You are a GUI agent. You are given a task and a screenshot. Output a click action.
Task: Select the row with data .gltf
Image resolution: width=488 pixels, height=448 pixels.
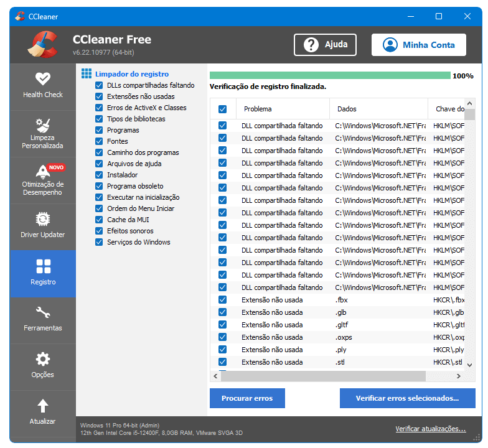pyautogui.click(x=337, y=325)
